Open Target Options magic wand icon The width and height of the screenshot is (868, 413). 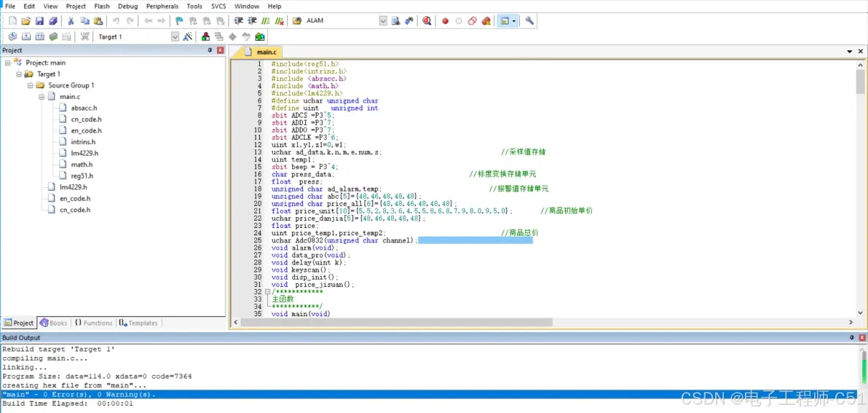point(188,36)
